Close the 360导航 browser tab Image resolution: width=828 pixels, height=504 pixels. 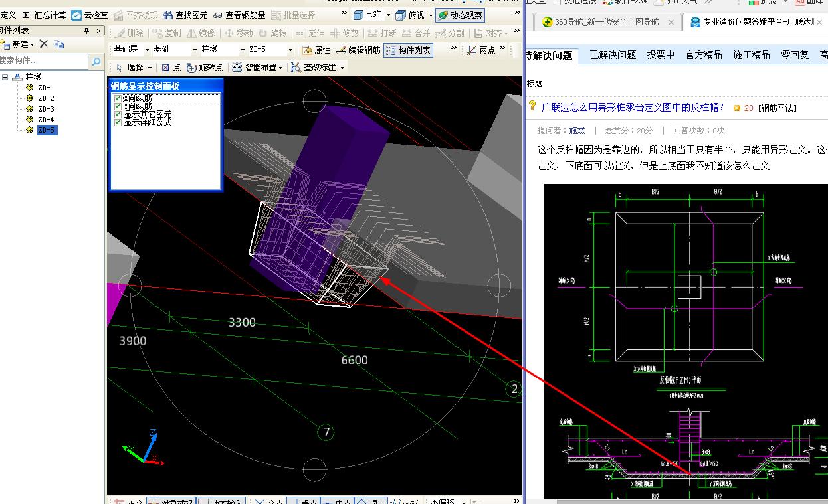pos(671,22)
